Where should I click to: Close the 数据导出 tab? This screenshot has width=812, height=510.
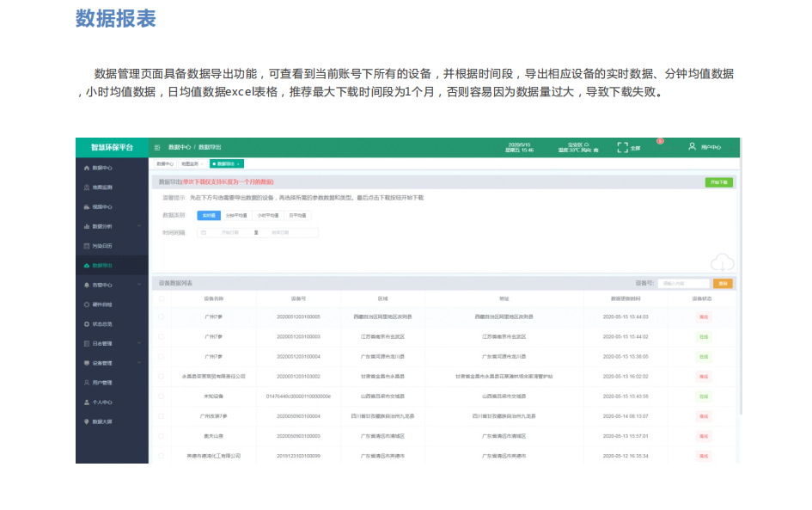pos(238,163)
